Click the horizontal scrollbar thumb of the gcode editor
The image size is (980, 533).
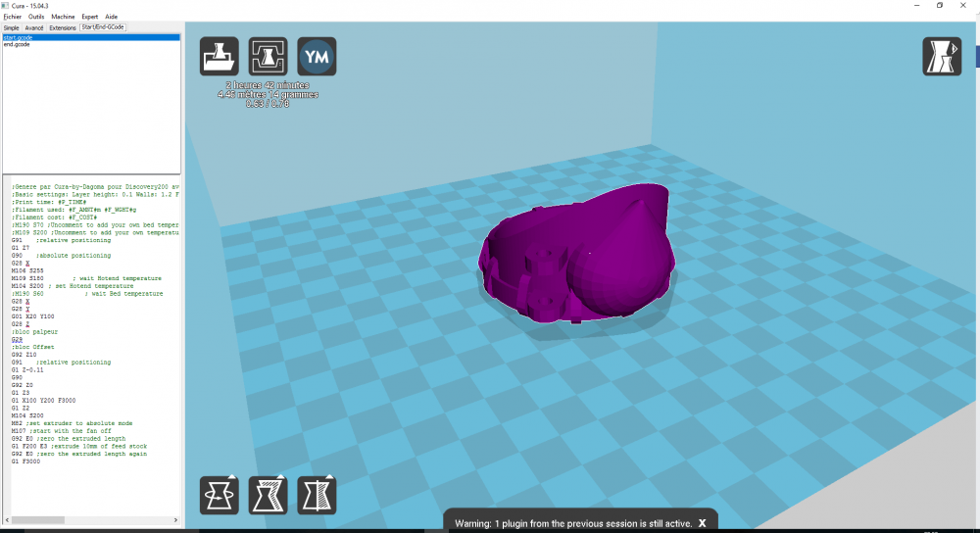click(37, 520)
